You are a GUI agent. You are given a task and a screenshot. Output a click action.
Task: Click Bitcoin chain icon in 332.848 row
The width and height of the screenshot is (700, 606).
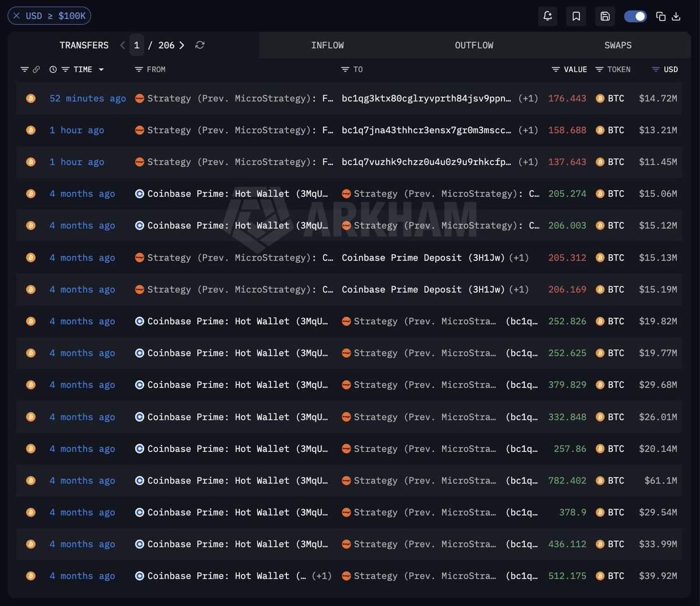[30, 417]
